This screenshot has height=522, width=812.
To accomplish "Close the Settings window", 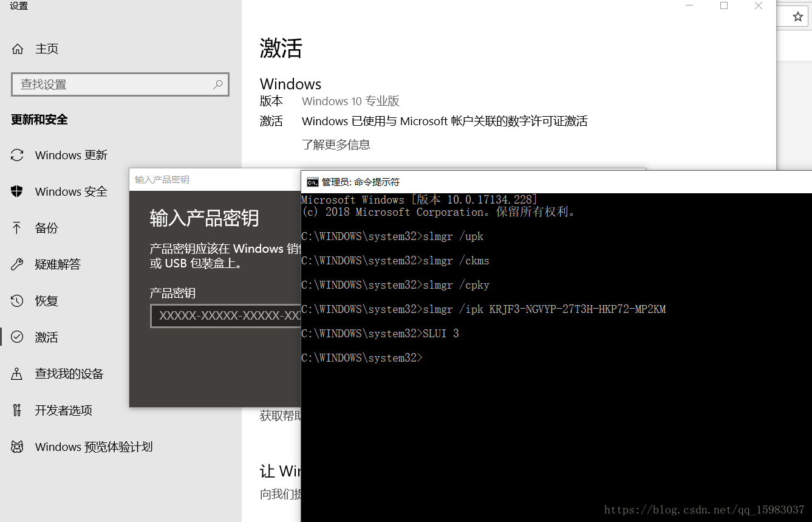I will click(x=759, y=6).
